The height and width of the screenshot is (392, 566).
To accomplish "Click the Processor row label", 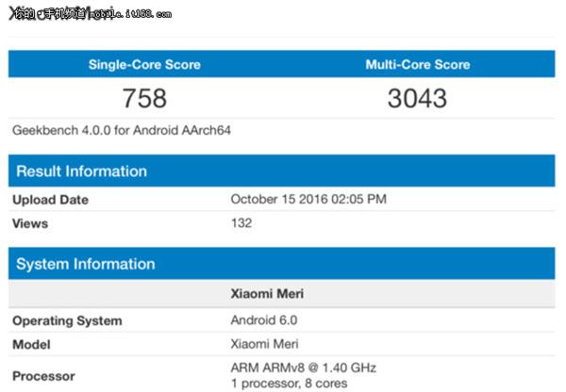I will tap(43, 376).
